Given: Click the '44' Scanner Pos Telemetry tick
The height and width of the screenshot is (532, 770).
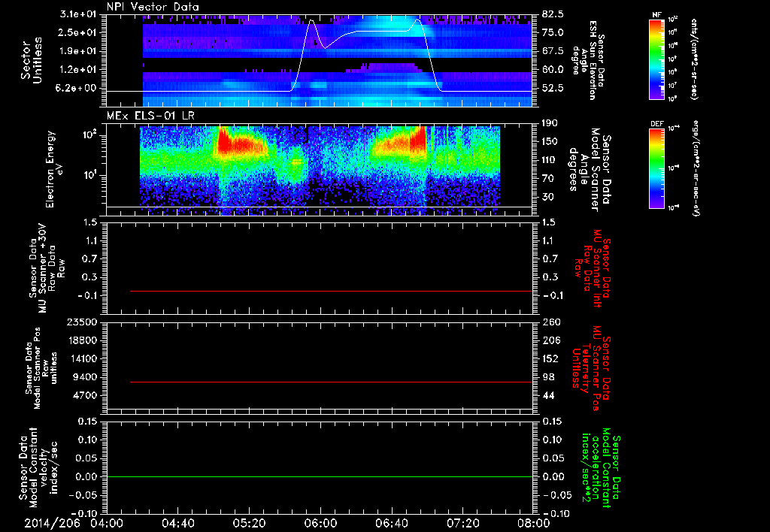Looking at the screenshot, I should tap(548, 395).
